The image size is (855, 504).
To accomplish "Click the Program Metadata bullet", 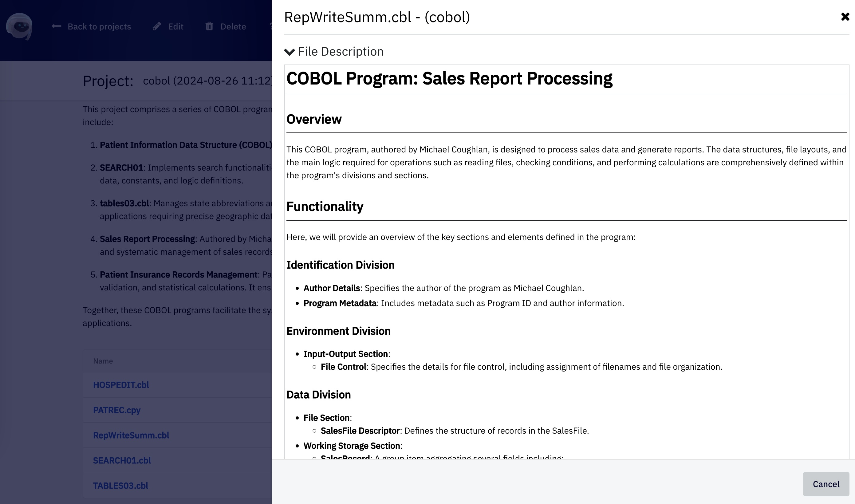I will coord(463,303).
